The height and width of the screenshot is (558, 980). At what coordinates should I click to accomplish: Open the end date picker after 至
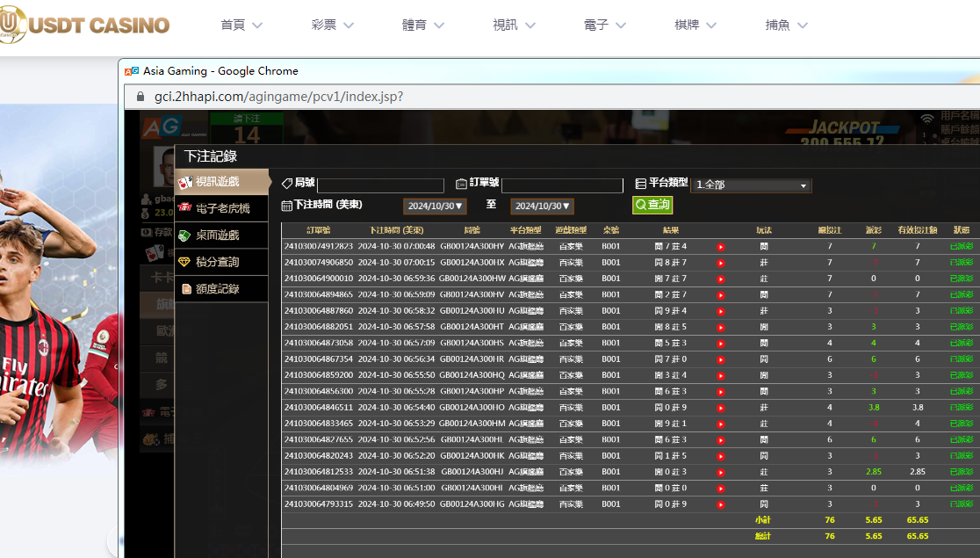pos(542,206)
